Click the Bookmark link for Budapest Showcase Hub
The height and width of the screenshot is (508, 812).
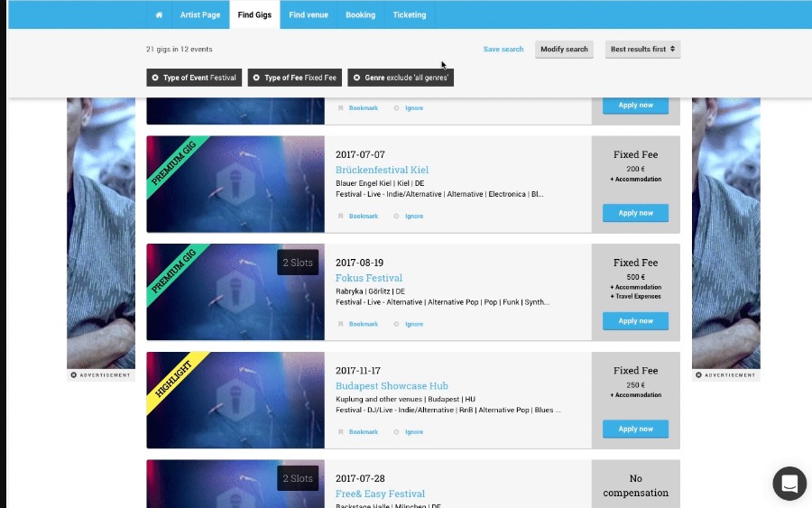click(x=364, y=432)
